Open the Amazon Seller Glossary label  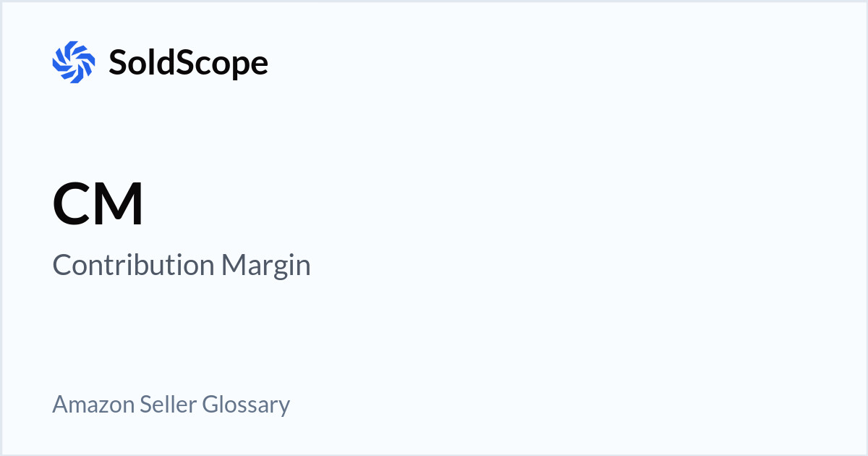[x=171, y=404]
